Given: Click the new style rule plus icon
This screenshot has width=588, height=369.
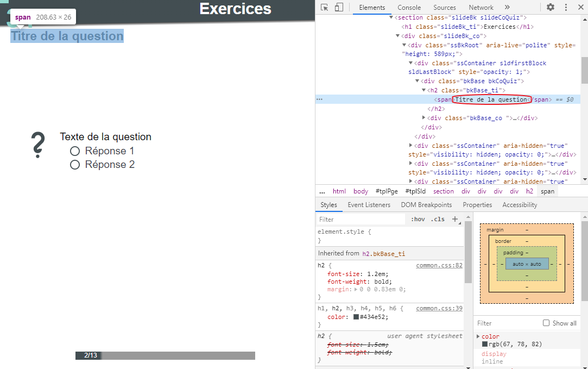Looking at the screenshot, I should [x=455, y=219].
